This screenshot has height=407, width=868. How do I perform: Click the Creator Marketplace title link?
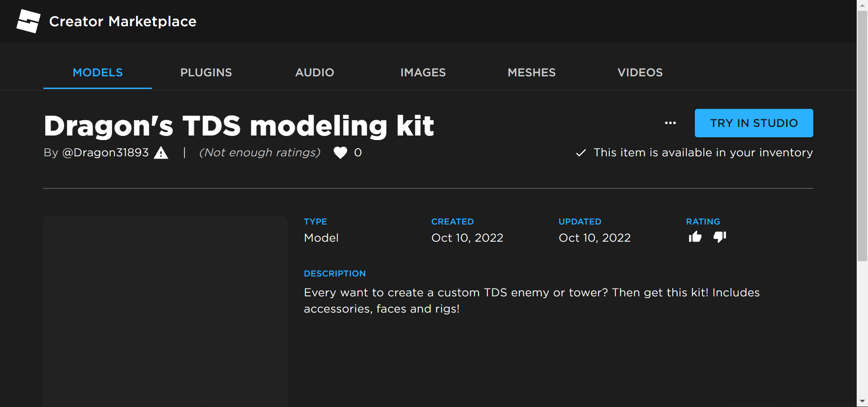(x=123, y=21)
